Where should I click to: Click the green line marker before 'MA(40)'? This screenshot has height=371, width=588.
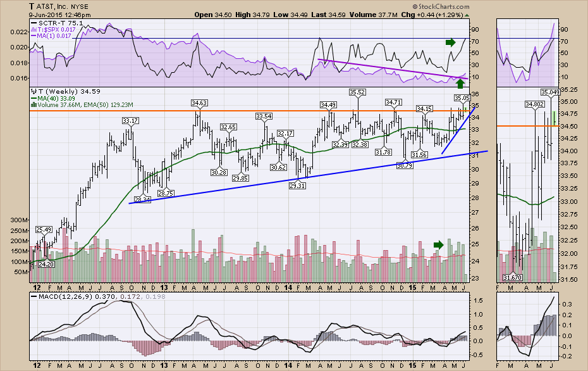click(x=34, y=98)
